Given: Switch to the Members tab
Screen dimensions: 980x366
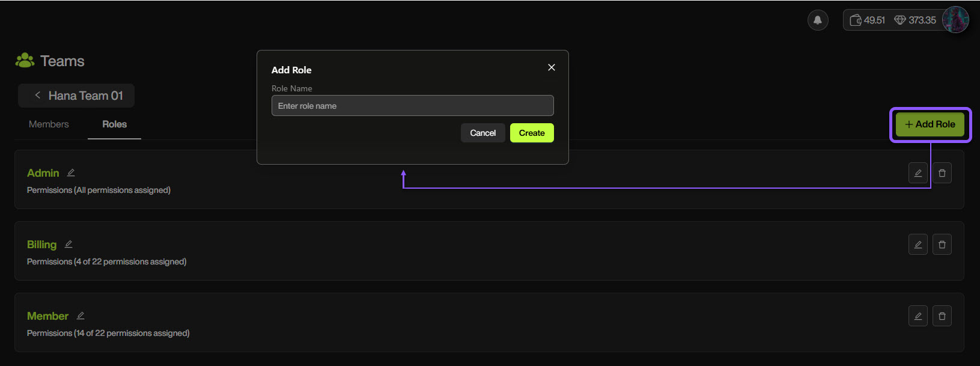Looking at the screenshot, I should [x=49, y=124].
